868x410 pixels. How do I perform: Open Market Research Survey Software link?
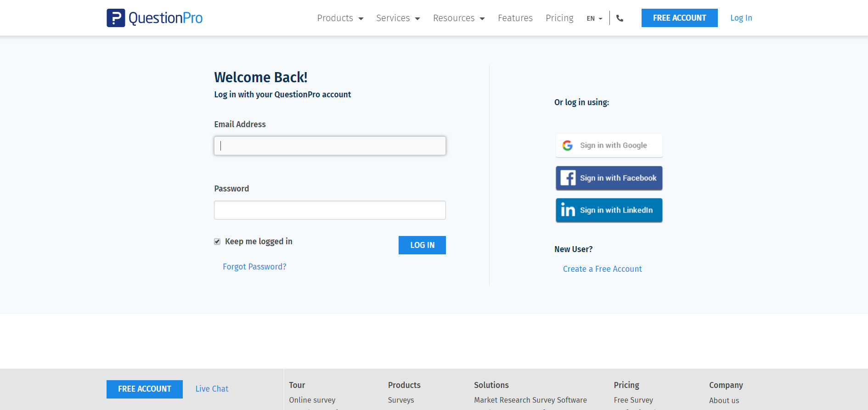pos(530,400)
